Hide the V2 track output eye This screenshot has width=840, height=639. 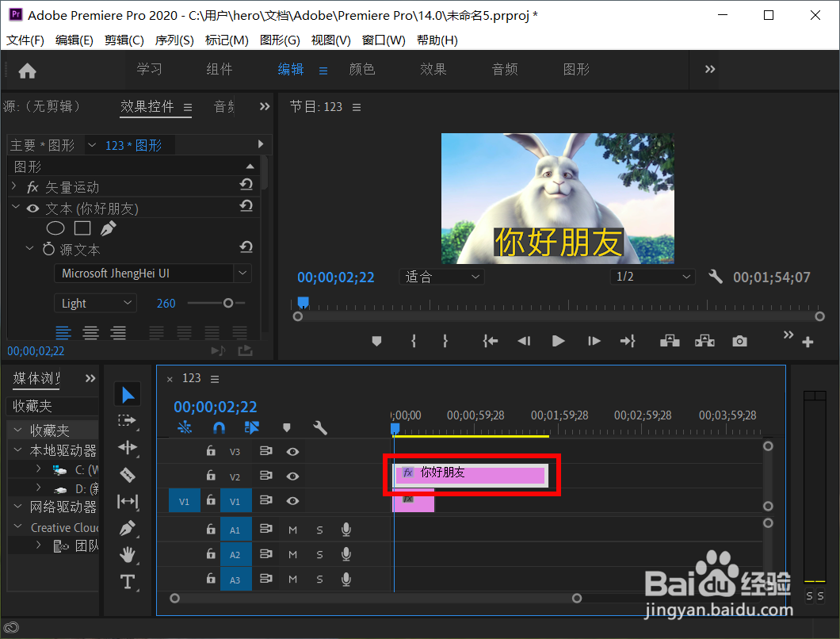tap(292, 476)
